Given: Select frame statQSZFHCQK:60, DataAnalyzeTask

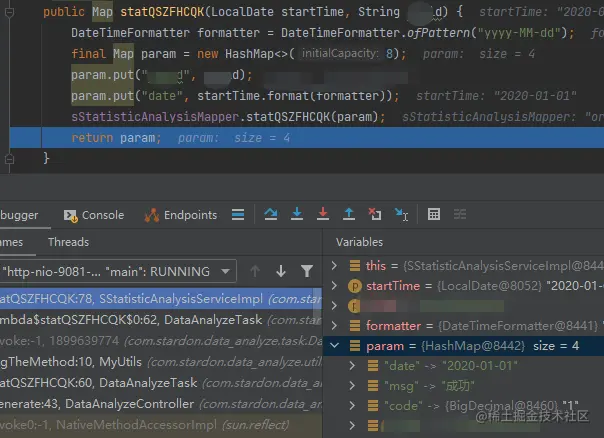Looking at the screenshot, I should coord(161,383).
